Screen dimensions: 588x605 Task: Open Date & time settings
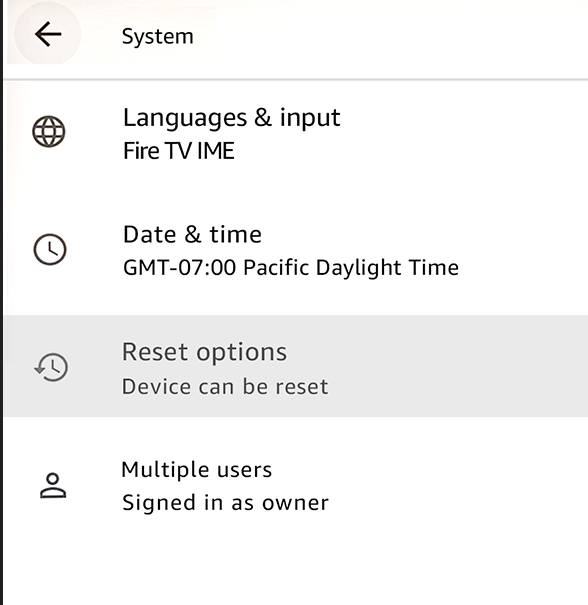296,250
